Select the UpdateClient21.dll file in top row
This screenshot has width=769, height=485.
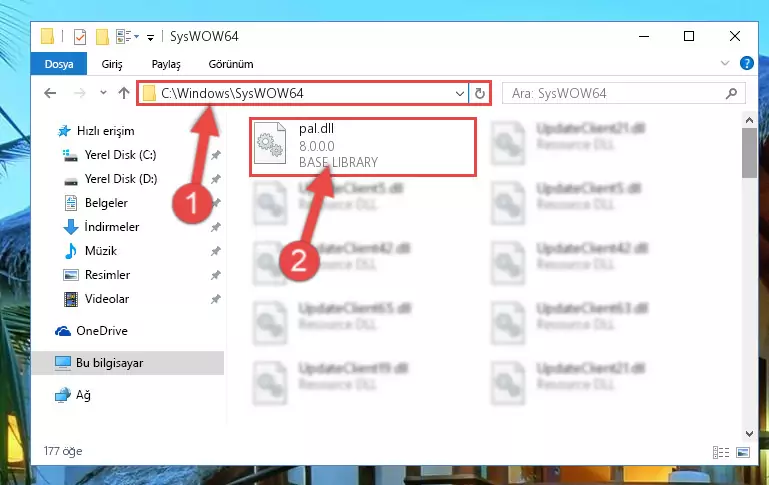click(569, 142)
